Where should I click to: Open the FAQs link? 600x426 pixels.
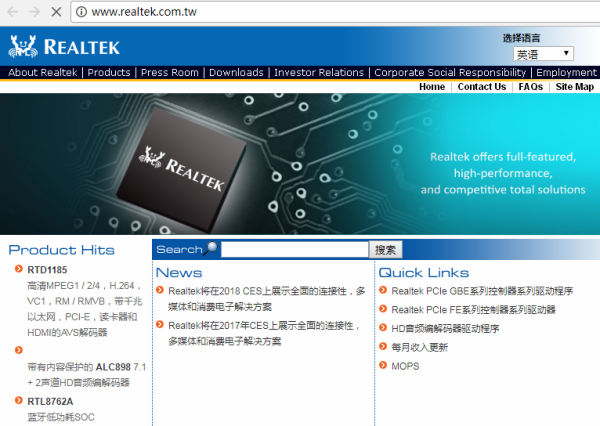[x=531, y=87]
